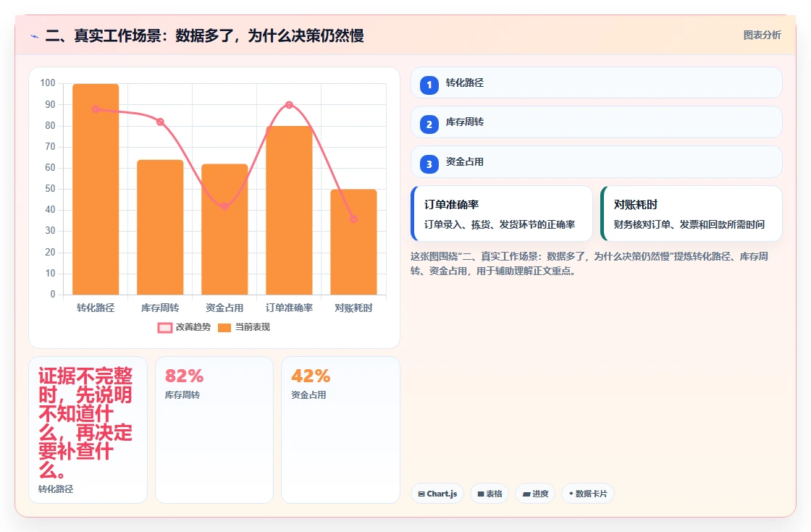811x532 pixels.
Task: Click the trend line point above 库存周转
Action: coord(160,122)
